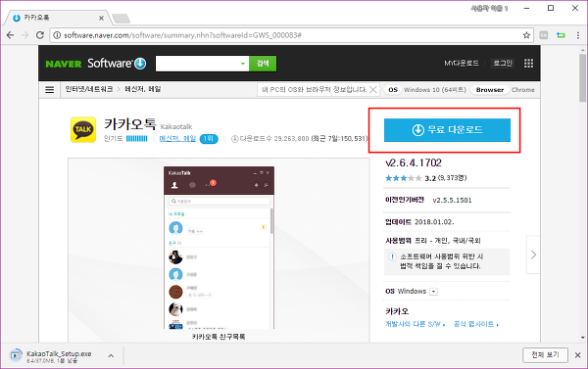This screenshot has height=369, width=588.
Task: Select 인터넷/네트워크 breadcrumb
Action: [x=89, y=89]
